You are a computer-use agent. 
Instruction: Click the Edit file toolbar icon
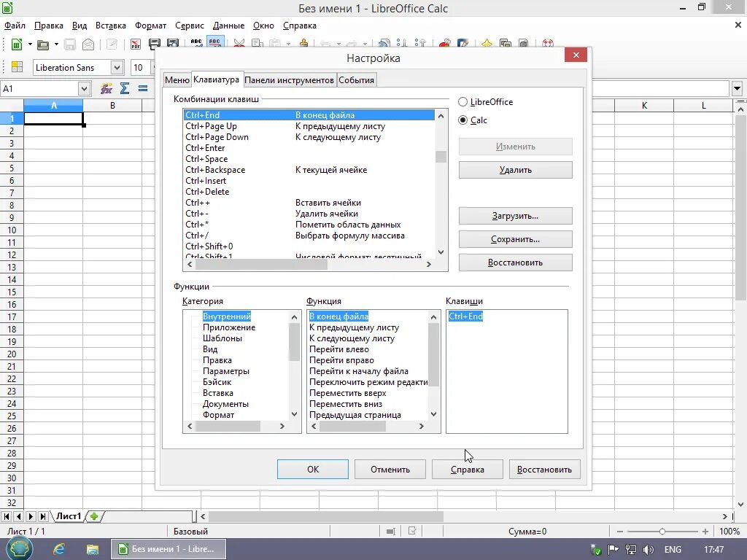click(112, 44)
